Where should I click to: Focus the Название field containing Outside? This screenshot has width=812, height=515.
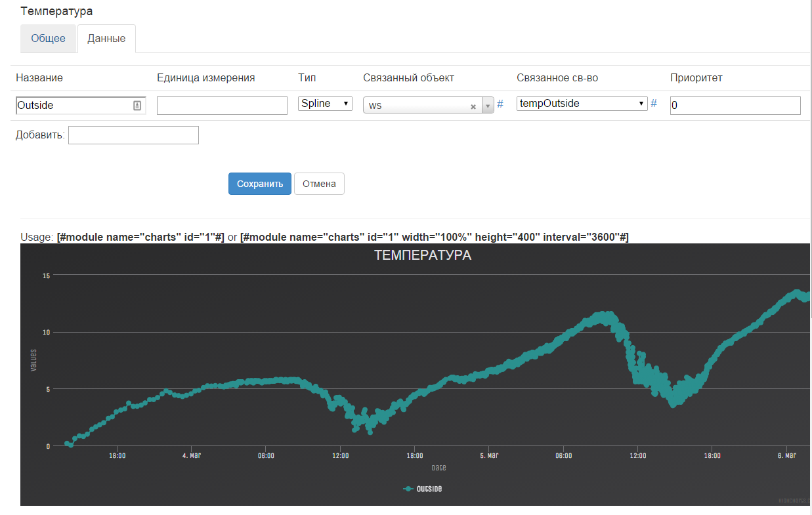[74, 105]
